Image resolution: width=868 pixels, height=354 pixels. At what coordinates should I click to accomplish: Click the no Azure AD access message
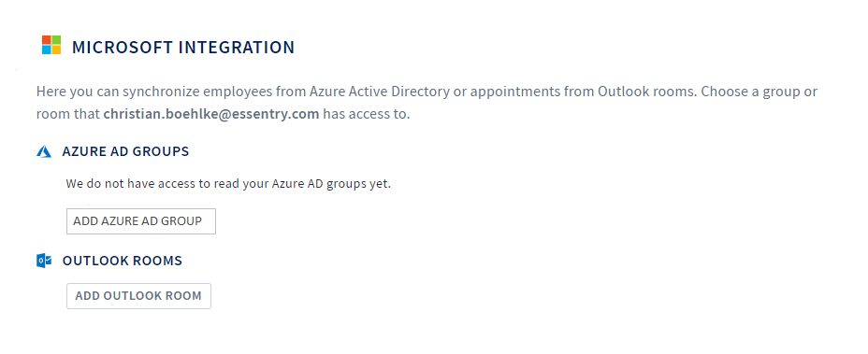(x=228, y=184)
